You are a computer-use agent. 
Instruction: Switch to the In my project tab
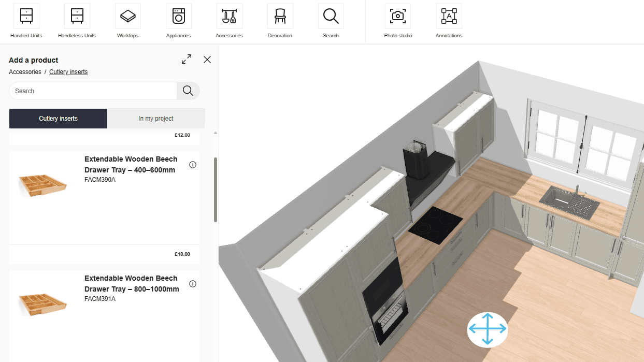coord(156,119)
